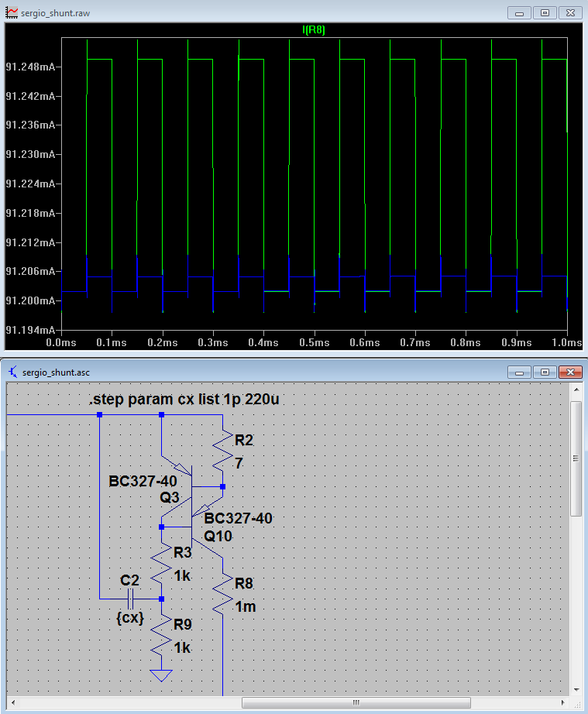
Task: Click schematic horizontal scrollbar left arrow
Action: point(12,702)
